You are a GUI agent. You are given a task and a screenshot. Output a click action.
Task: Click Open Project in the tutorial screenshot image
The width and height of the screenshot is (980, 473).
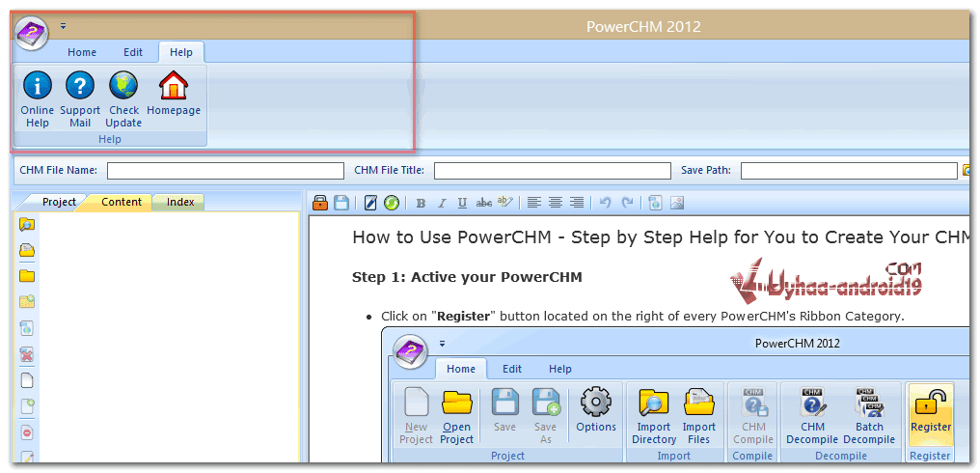coord(457,416)
